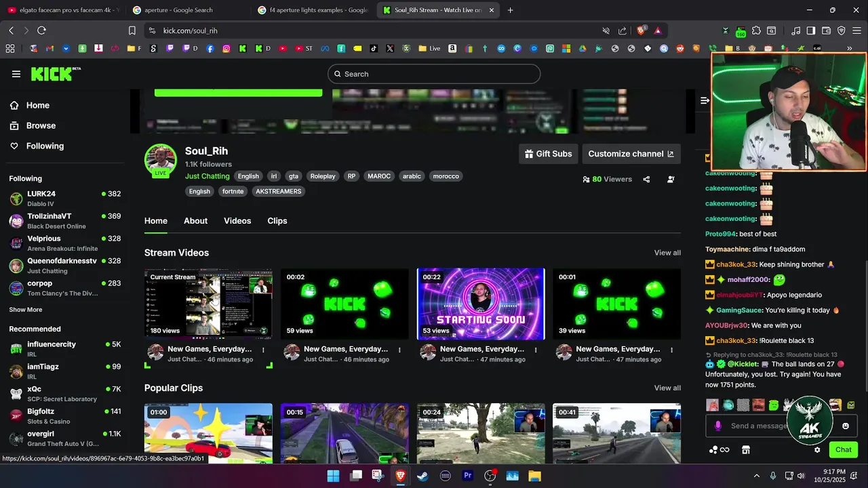The height and width of the screenshot is (488, 868).
Task: Click the green frog emote in quick row
Action: [774, 405]
